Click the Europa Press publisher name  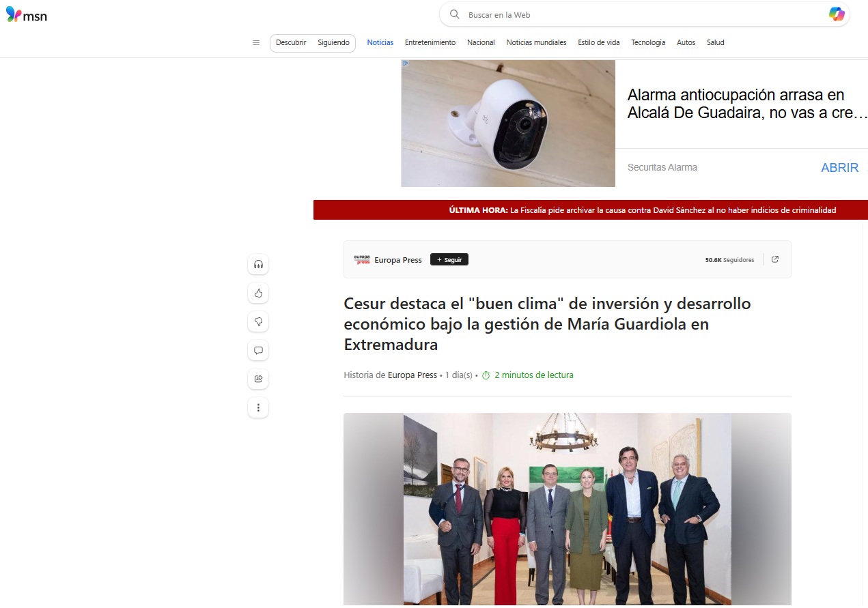pyautogui.click(x=398, y=259)
